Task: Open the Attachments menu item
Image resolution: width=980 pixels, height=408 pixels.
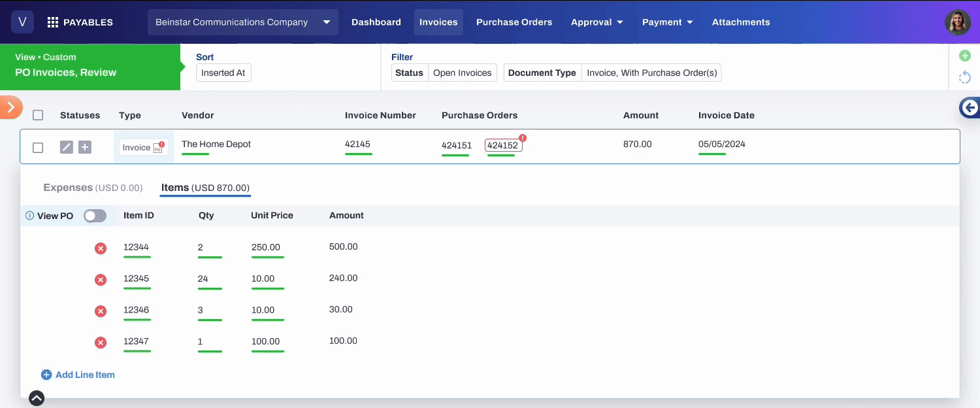Action: coord(741,22)
